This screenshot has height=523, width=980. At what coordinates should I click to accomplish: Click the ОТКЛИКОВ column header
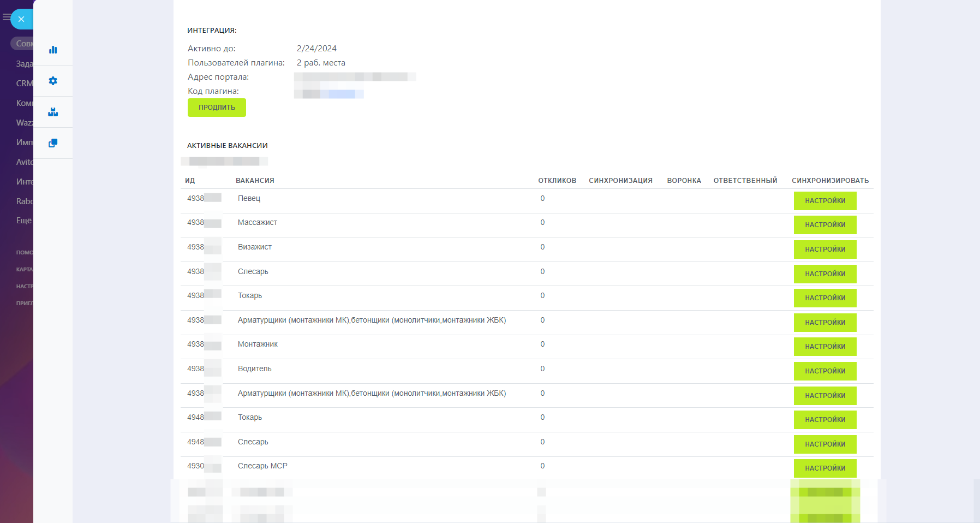pos(557,181)
